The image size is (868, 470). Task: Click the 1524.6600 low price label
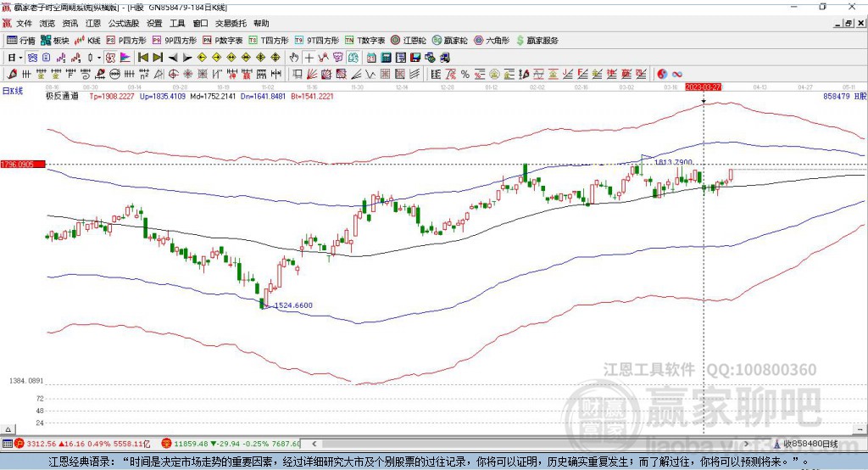[293, 305]
